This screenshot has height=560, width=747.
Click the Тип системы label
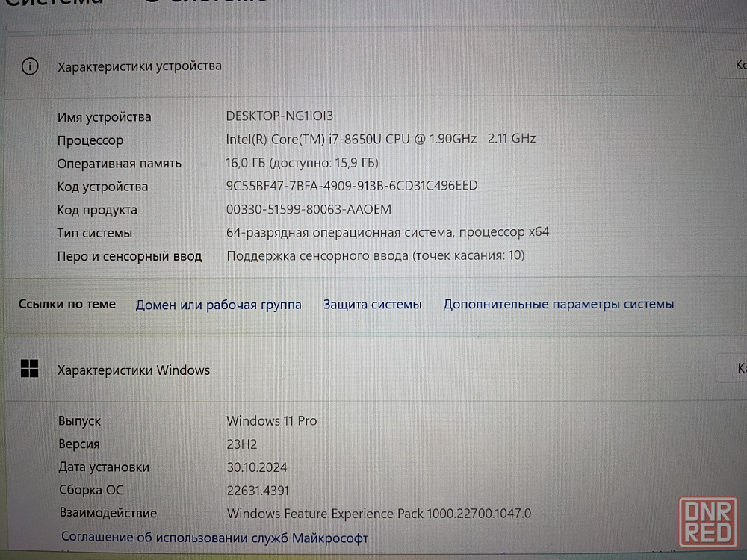click(95, 233)
